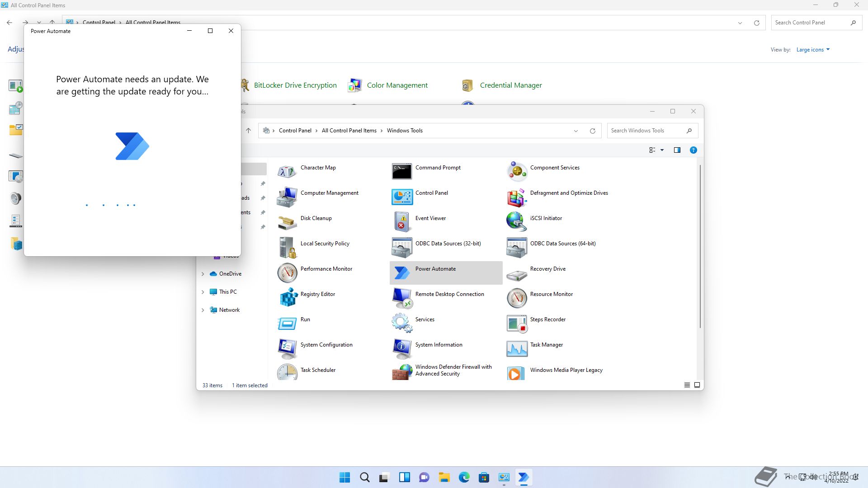Open the Run icon
This screenshot has width=868, height=488.
[287, 324]
